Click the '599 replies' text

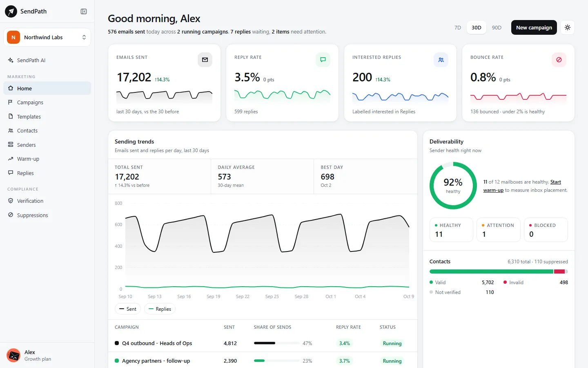(x=246, y=112)
